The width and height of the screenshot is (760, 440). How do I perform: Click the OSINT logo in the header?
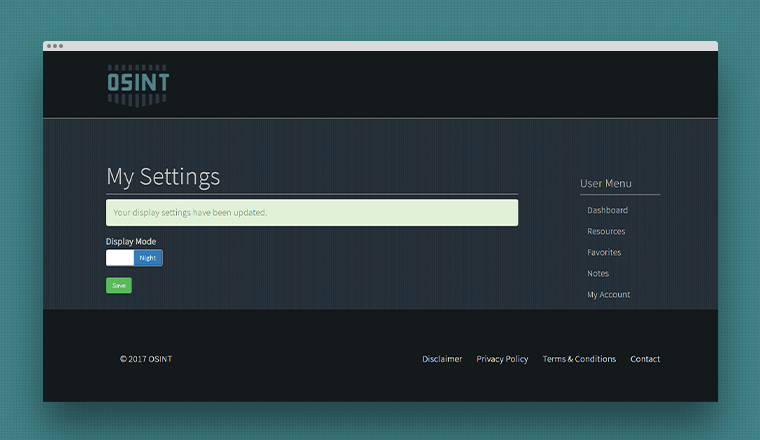coord(138,84)
